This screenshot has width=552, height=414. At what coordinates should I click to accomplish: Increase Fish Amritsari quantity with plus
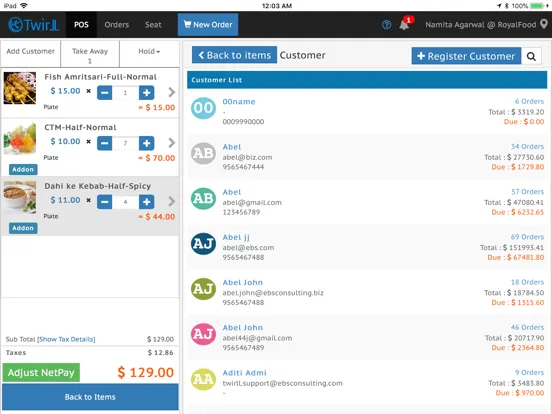click(x=146, y=93)
